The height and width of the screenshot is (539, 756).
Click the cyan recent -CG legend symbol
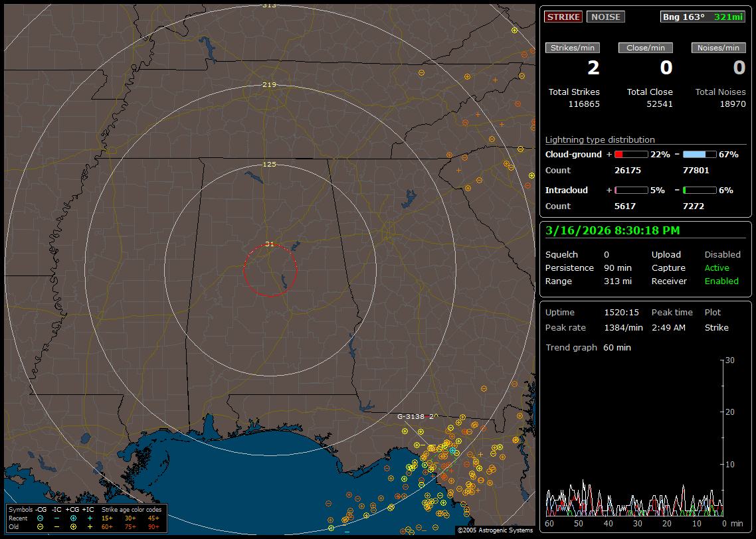(41, 518)
